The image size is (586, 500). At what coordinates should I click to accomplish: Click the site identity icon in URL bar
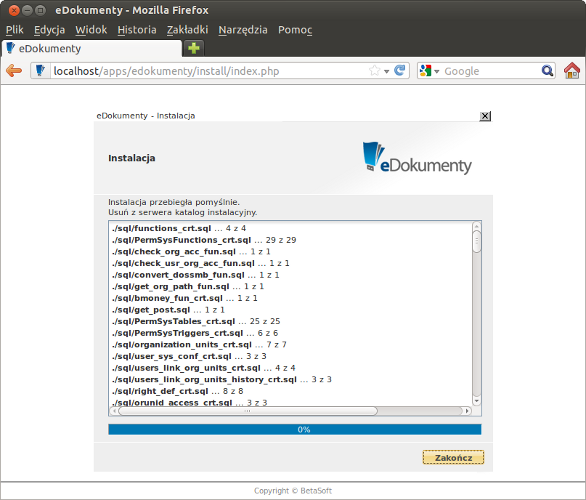click(40, 70)
